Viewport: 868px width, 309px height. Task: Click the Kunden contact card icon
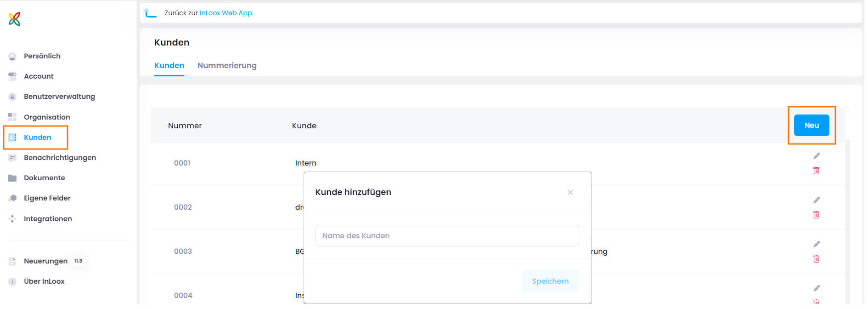12,137
